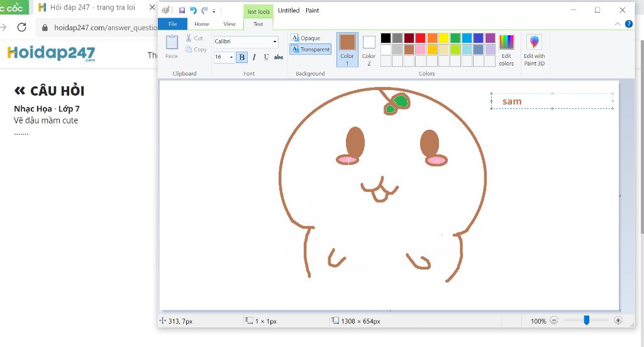Undo the last action in Paint
The image size is (644, 347).
tap(193, 11)
